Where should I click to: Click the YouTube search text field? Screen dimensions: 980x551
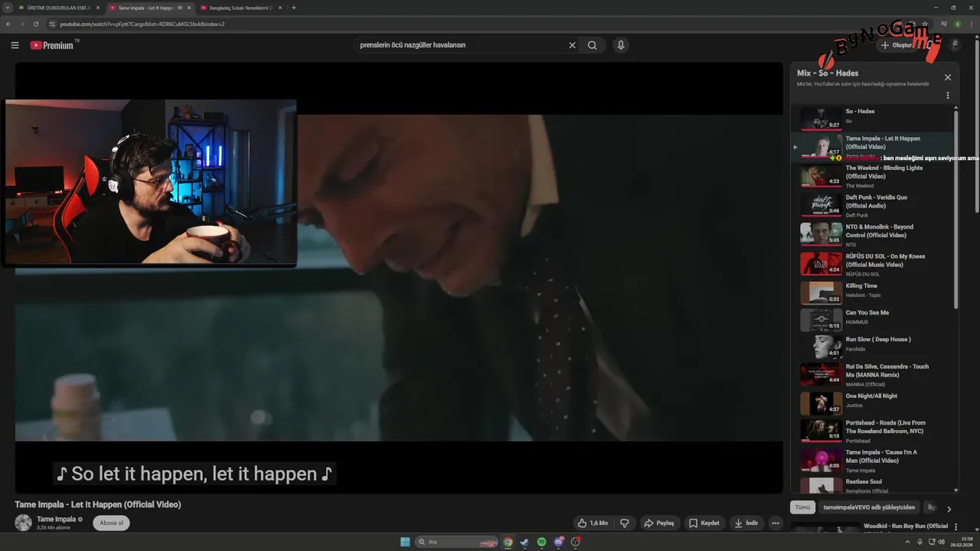(459, 45)
